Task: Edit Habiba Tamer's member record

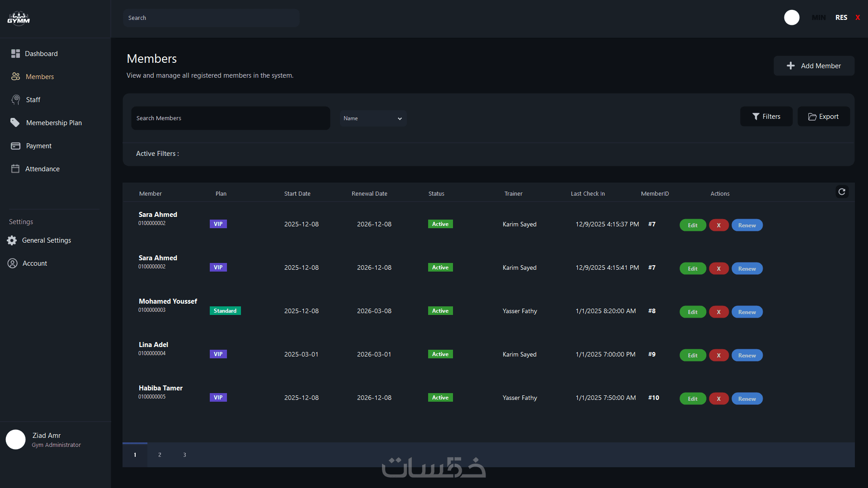Action: [693, 399]
